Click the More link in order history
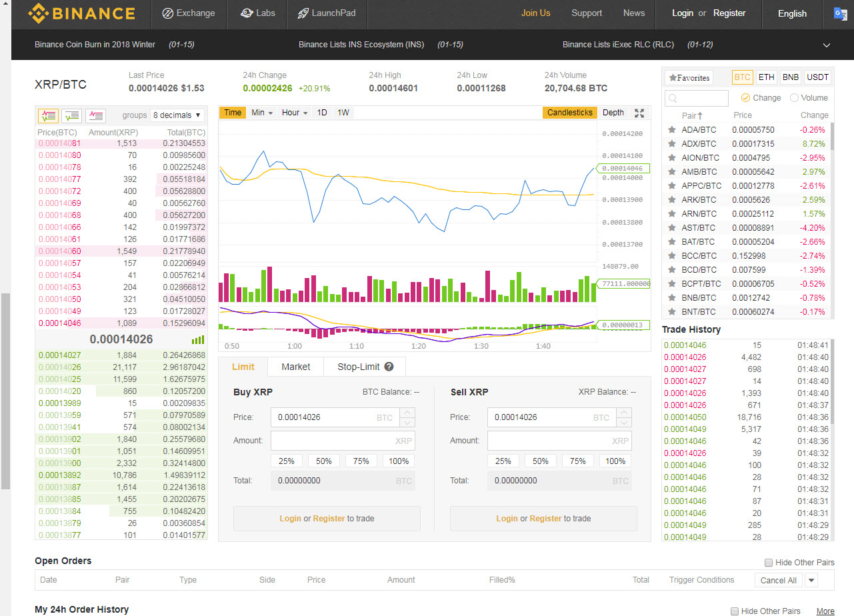 (x=825, y=611)
